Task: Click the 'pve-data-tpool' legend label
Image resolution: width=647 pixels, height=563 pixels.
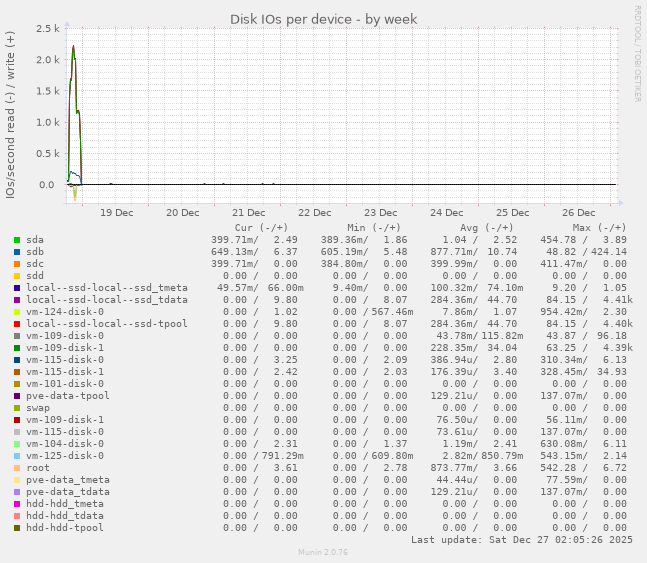Action: pyautogui.click(x=68, y=395)
